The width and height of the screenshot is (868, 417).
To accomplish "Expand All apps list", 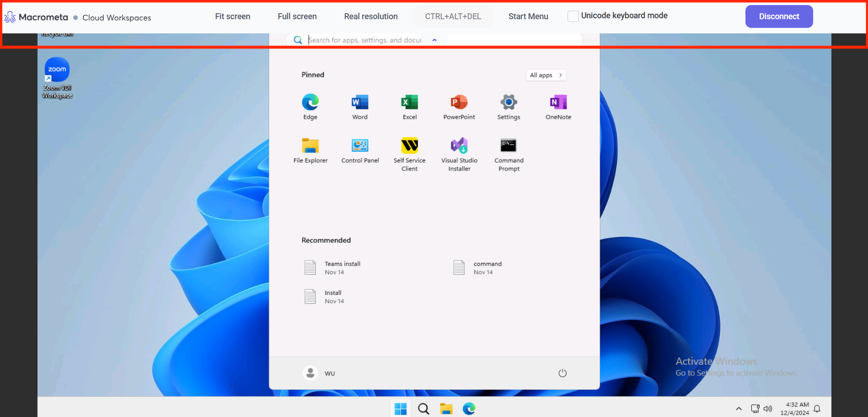I will point(546,75).
